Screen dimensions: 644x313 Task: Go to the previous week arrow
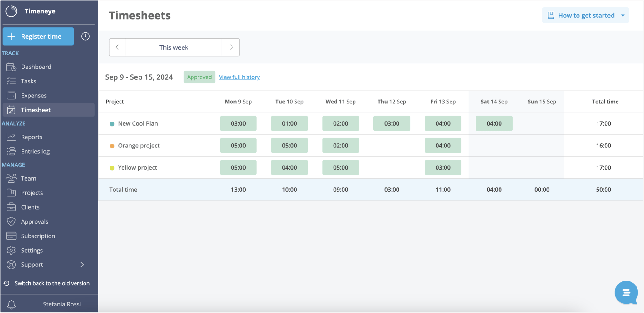(118, 47)
